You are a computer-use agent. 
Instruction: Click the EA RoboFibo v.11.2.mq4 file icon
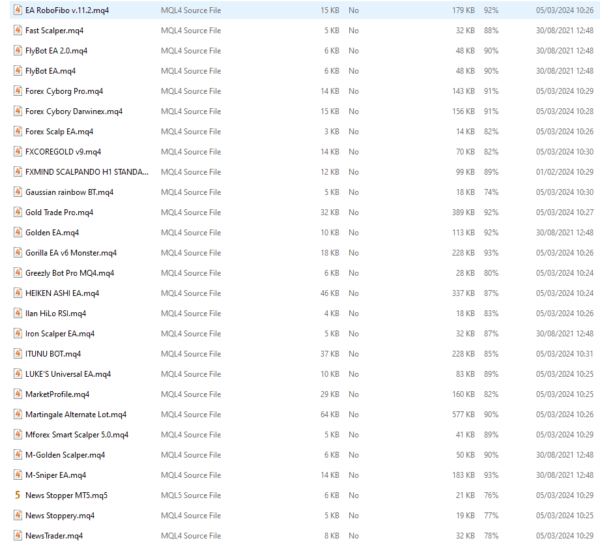(x=18, y=10)
